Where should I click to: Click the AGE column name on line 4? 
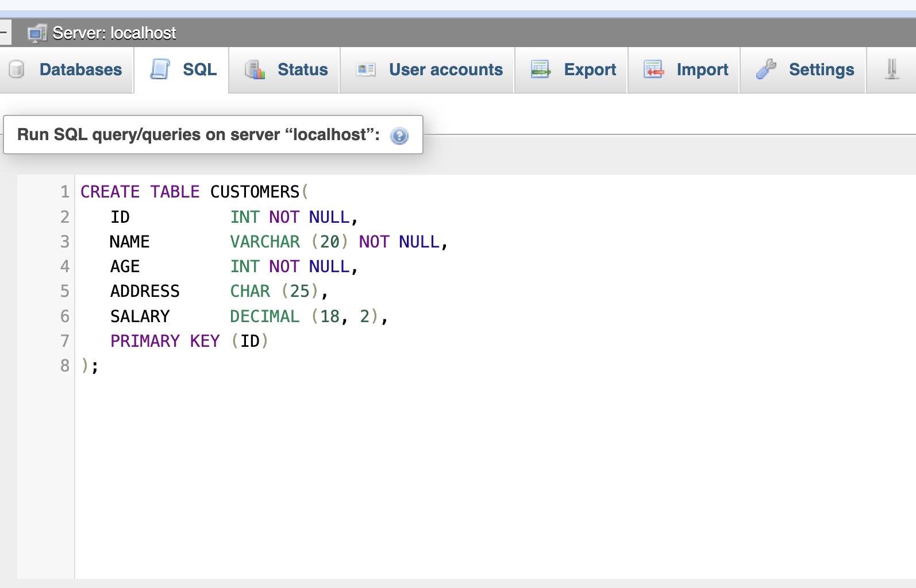(x=125, y=266)
